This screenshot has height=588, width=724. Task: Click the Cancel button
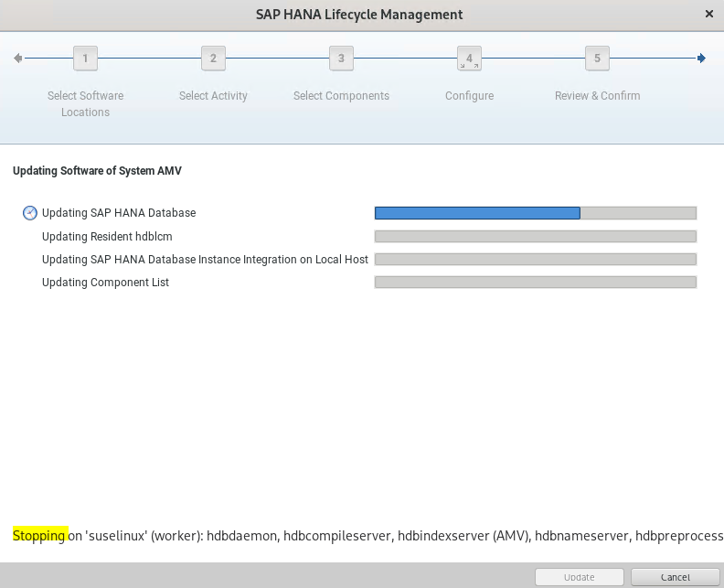(675, 577)
